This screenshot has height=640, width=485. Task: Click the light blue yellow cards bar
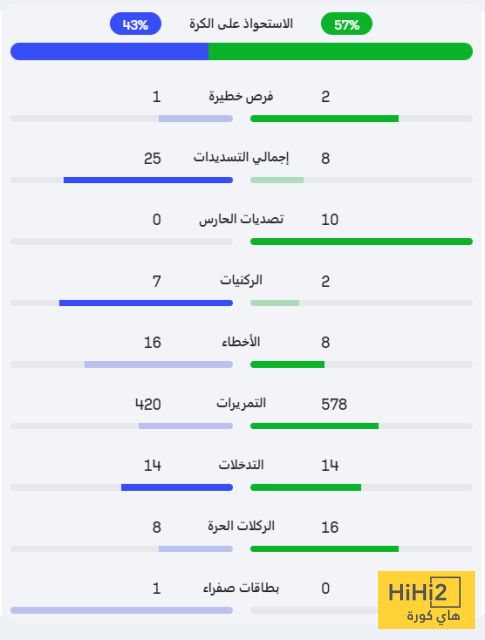(122, 610)
